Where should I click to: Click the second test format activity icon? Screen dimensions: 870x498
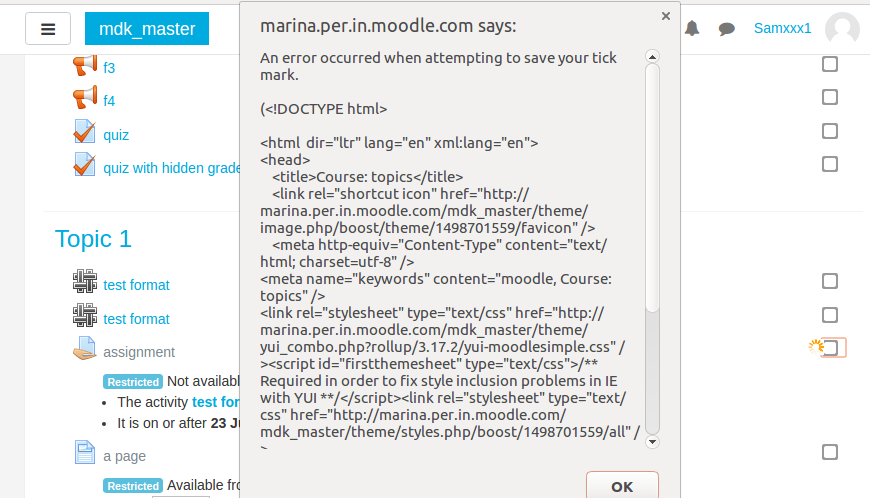click(85, 315)
